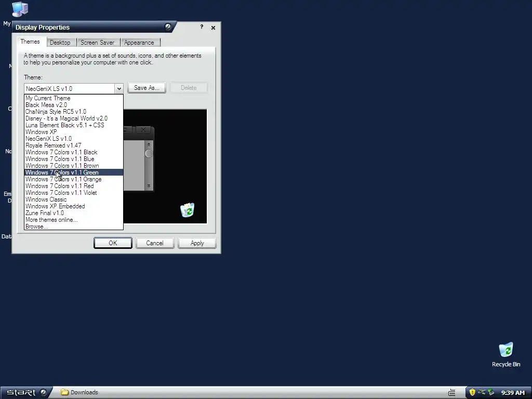Click the round emblem beside start button
The image size is (532, 399).
click(x=44, y=392)
